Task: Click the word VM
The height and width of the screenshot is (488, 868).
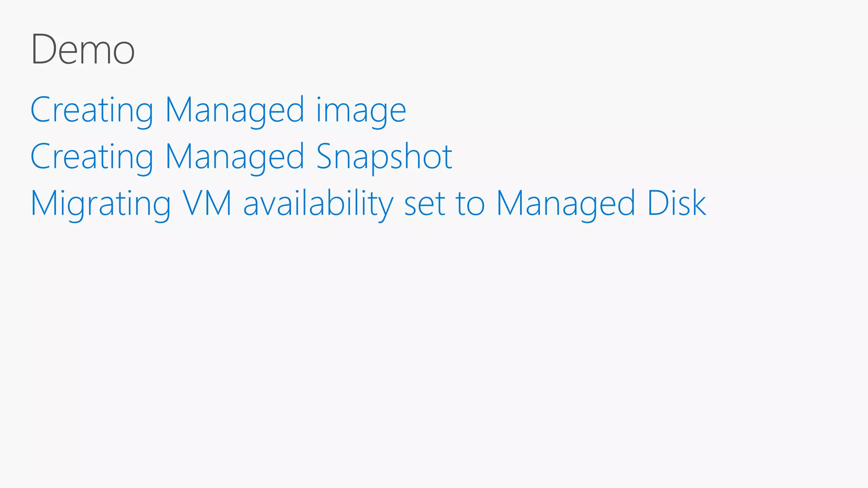Action: click(x=207, y=203)
